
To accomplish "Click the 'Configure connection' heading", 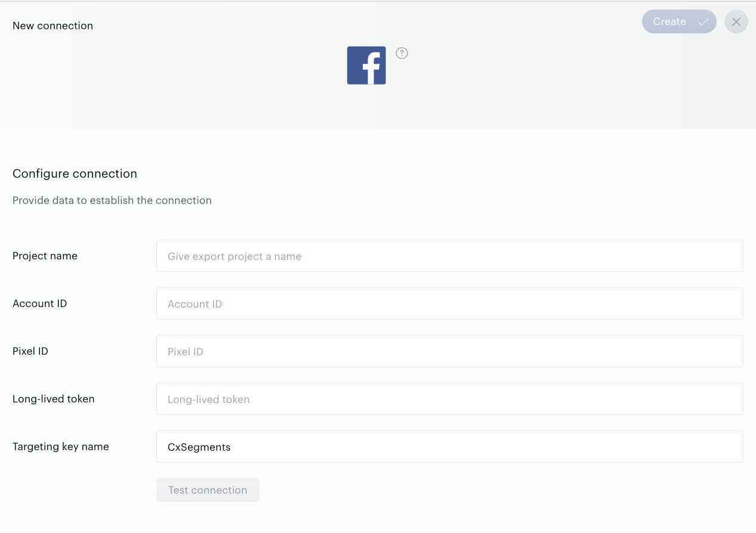I will click(75, 173).
